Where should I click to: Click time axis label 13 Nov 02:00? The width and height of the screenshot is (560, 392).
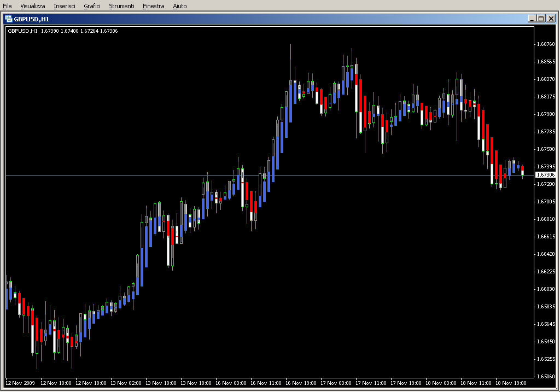pyautogui.click(x=126, y=383)
